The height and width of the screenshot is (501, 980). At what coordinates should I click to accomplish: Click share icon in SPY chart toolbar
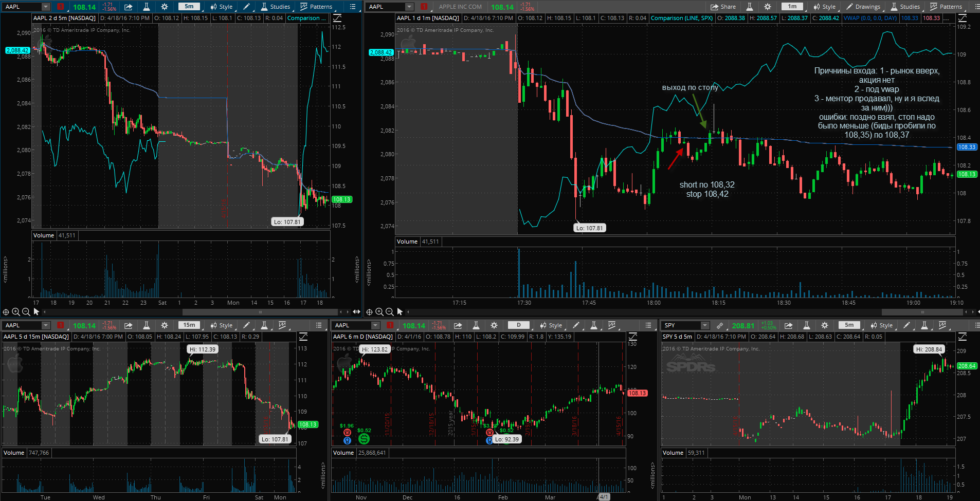click(x=789, y=325)
